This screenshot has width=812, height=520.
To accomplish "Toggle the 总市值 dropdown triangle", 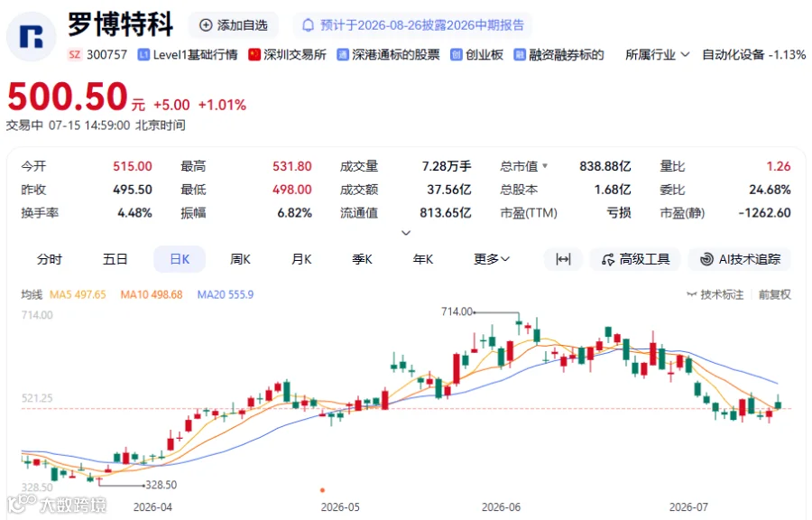I will [x=545, y=166].
